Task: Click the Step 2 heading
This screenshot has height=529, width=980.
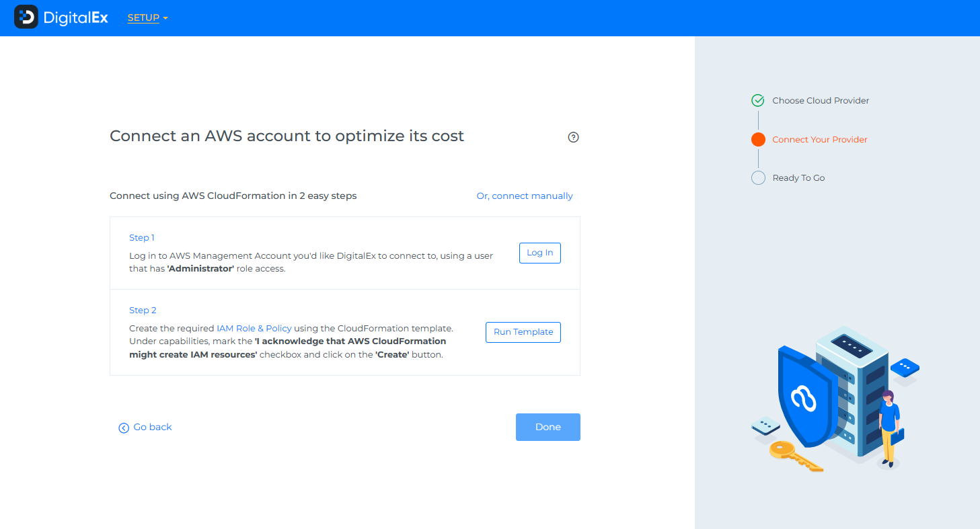Action: coord(143,311)
